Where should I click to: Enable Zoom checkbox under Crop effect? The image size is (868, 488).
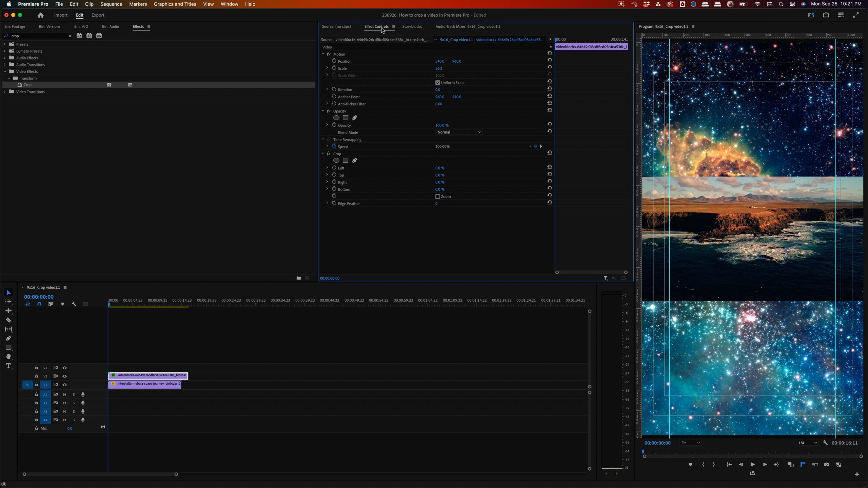(x=437, y=196)
